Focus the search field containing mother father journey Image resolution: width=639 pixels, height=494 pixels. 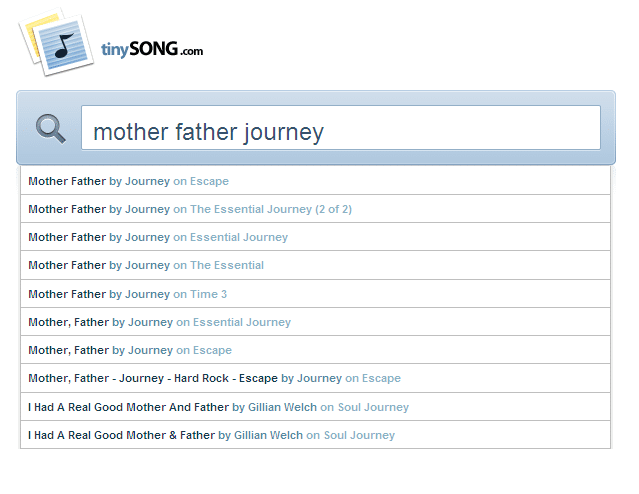[x=341, y=128]
